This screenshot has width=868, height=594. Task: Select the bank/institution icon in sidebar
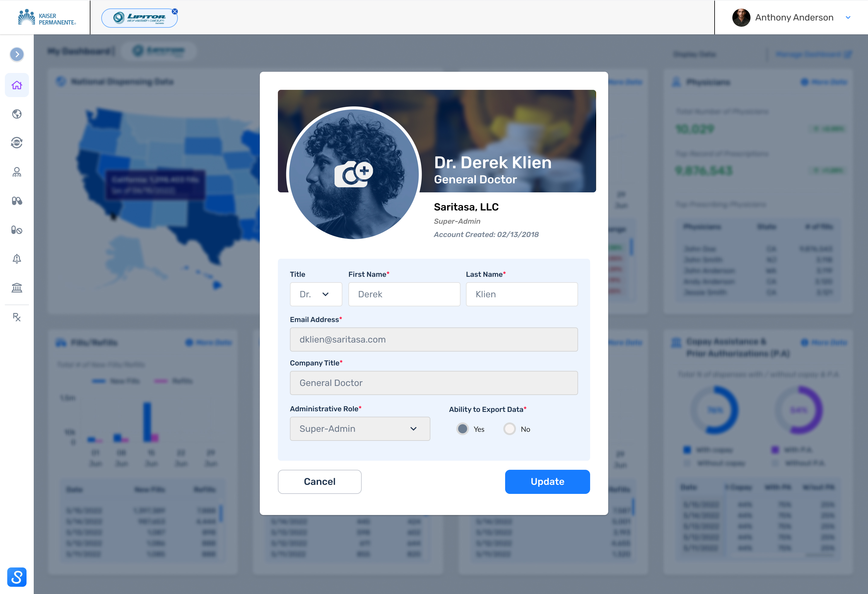(x=17, y=287)
